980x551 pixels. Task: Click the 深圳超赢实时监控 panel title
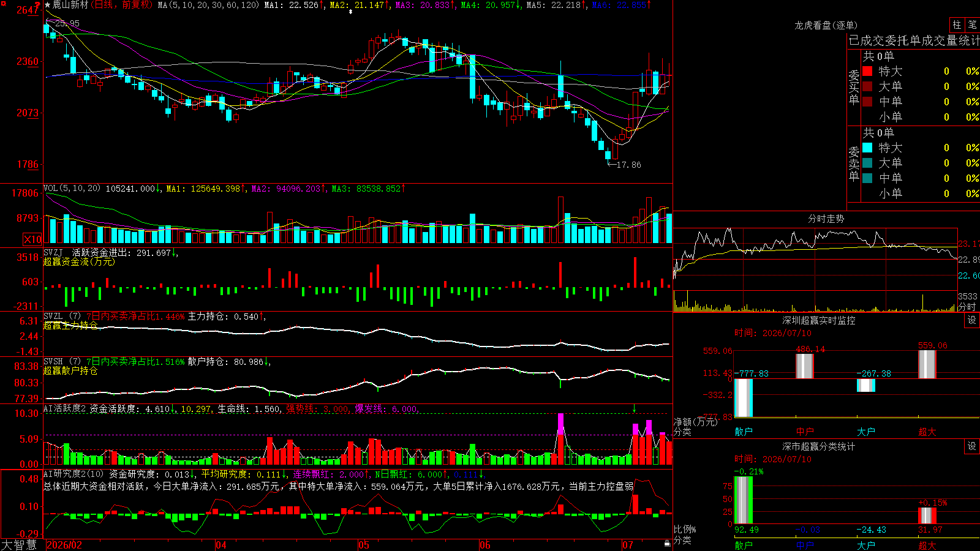819,320
